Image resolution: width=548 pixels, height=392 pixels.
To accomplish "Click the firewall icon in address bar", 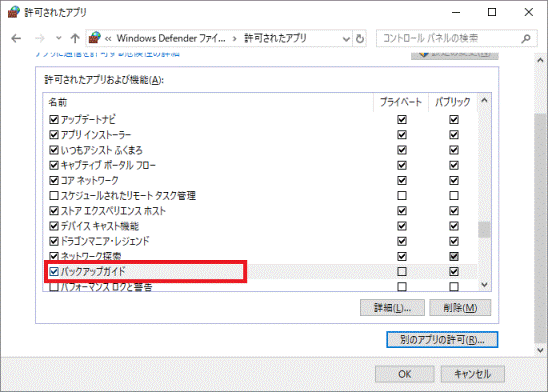I will [x=95, y=38].
